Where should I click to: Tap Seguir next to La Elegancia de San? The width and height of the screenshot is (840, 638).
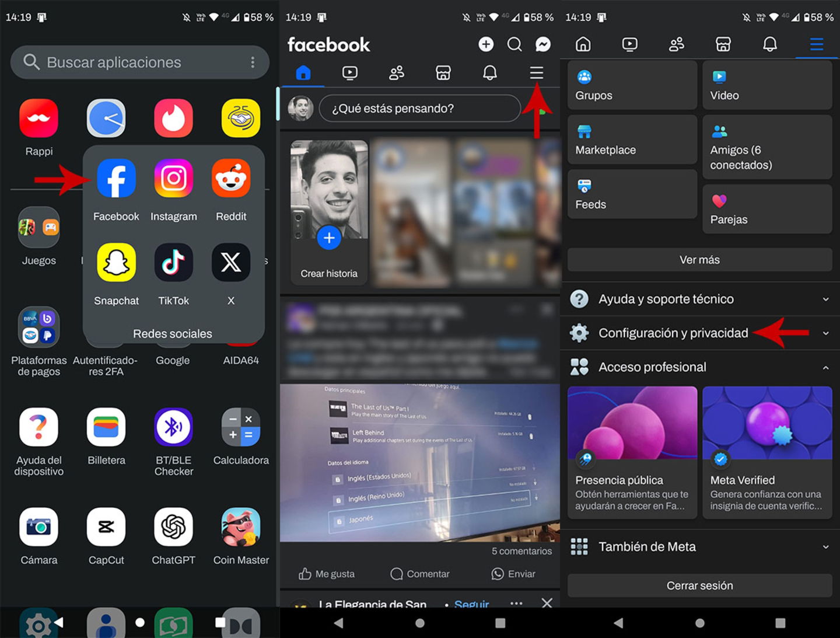[471, 604]
